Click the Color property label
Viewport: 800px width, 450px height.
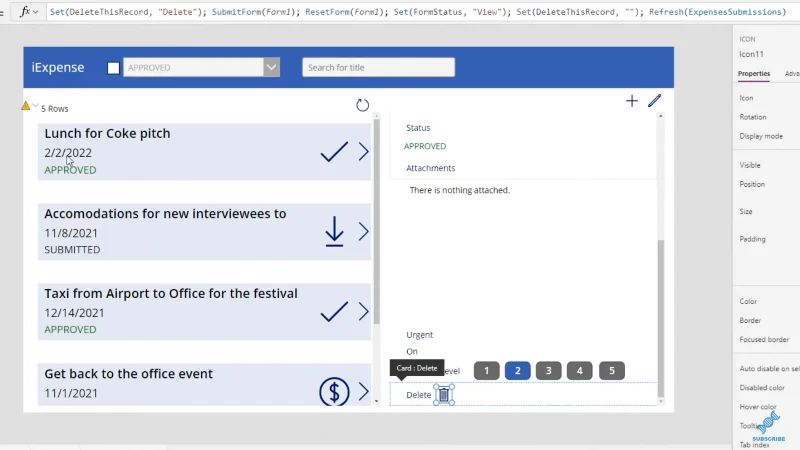[x=748, y=302]
